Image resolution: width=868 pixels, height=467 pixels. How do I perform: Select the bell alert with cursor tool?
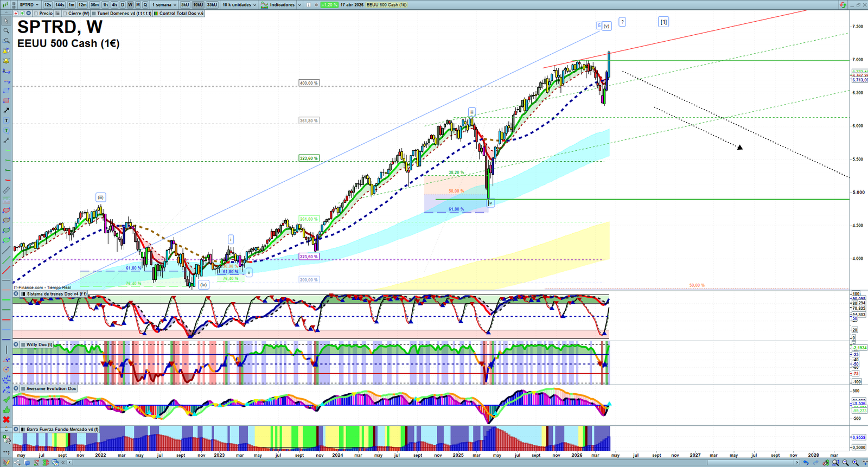[x=6, y=51]
